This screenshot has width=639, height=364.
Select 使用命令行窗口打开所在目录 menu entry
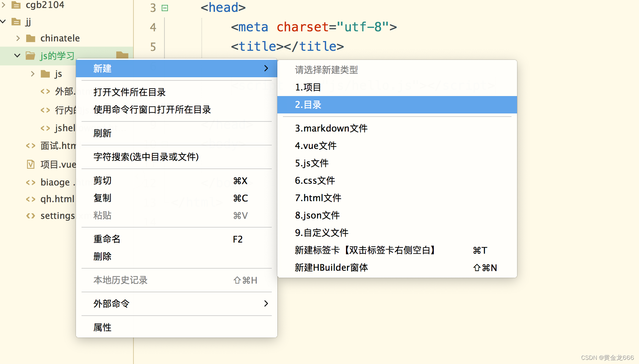(x=177, y=110)
